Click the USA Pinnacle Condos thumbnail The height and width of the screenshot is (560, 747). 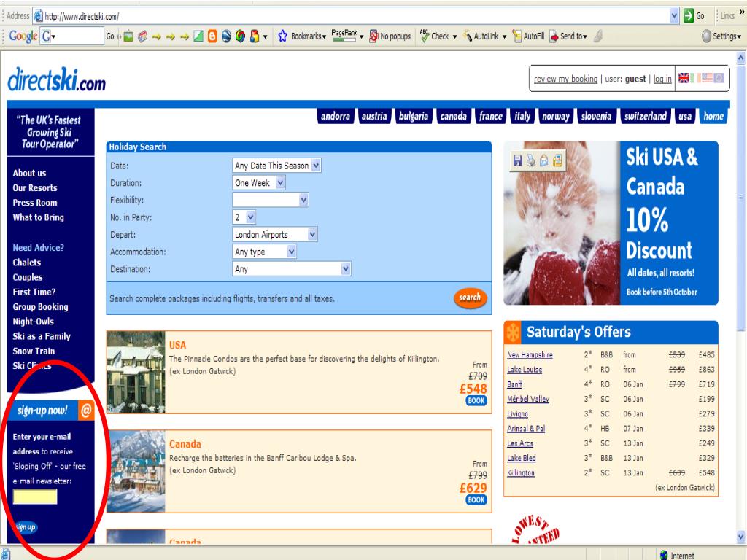tap(136, 372)
